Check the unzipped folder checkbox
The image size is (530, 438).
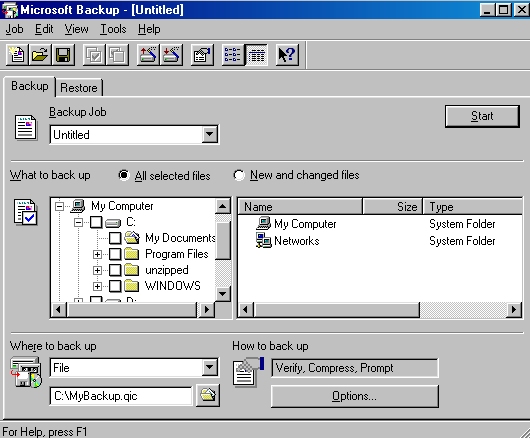point(115,270)
